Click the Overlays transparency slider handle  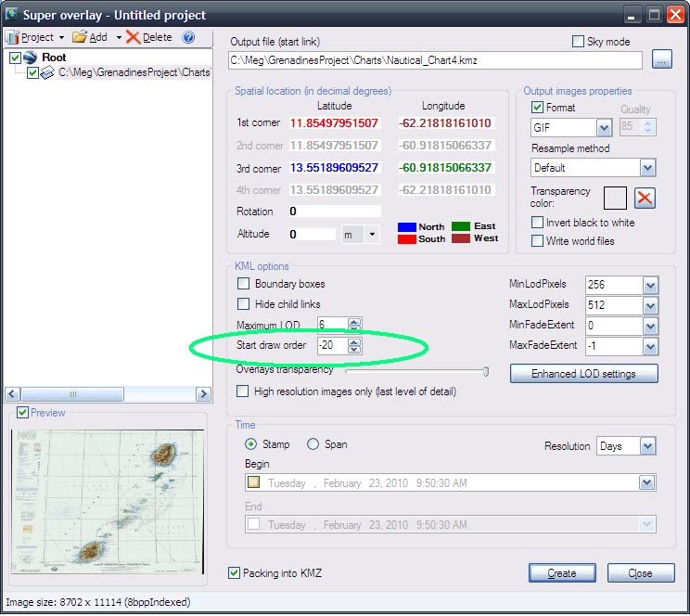[x=486, y=372]
